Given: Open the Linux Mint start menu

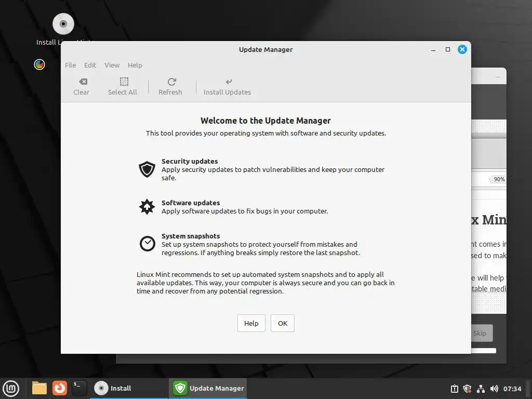Looking at the screenshot, I should coord(11,389).
